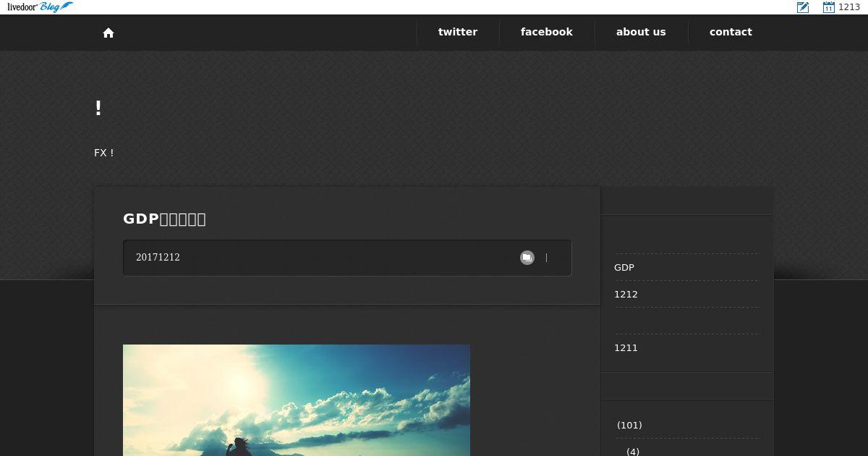Open the twitter menu item

point(458,32)
